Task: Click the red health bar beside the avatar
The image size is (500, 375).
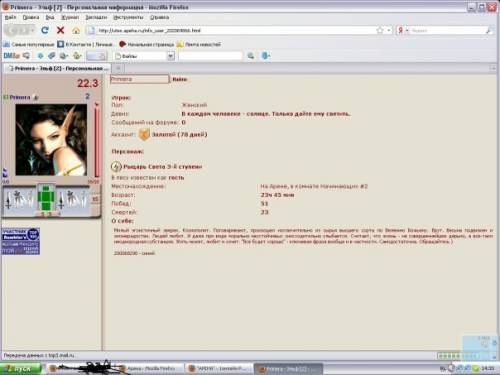Action: (97, 140)
